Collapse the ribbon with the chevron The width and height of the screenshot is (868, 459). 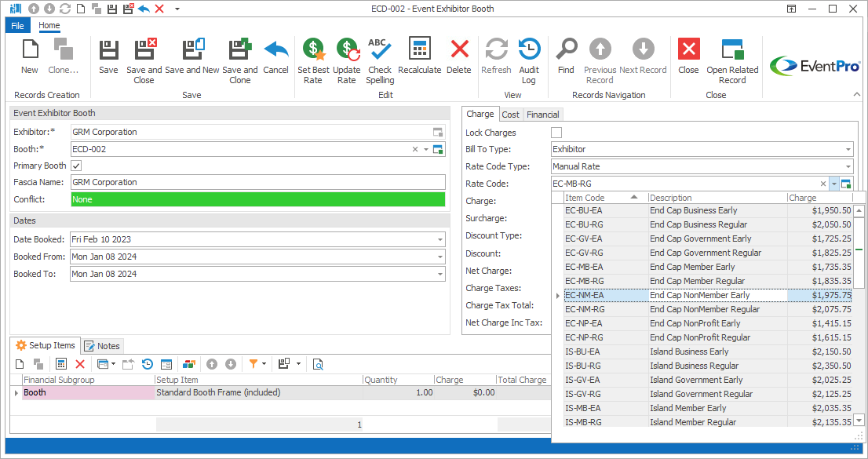(x=857, y=95)
